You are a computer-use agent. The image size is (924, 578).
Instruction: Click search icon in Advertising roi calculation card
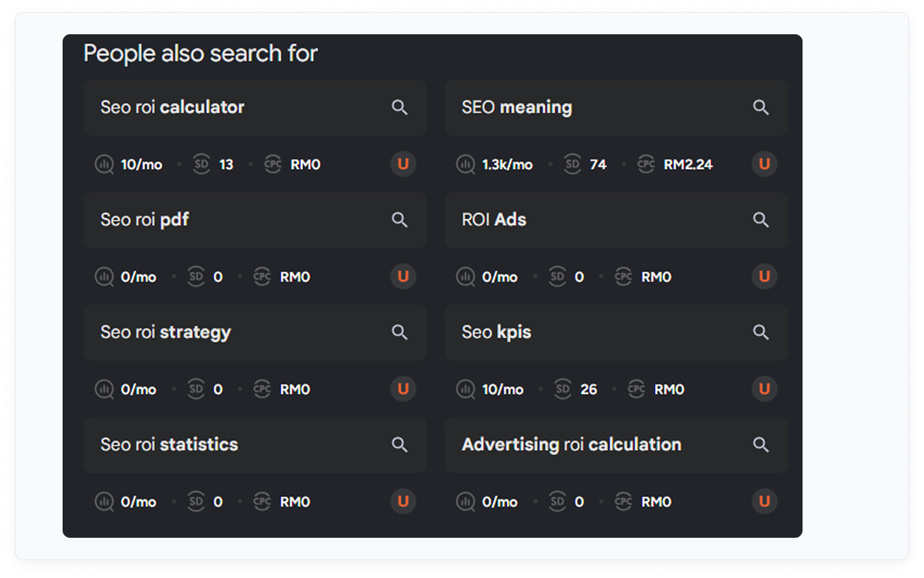761,445
